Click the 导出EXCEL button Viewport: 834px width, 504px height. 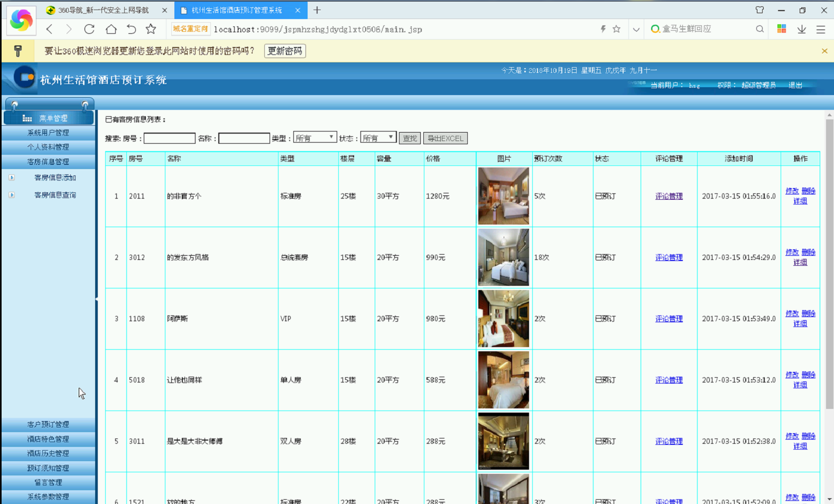click(446, 138)
